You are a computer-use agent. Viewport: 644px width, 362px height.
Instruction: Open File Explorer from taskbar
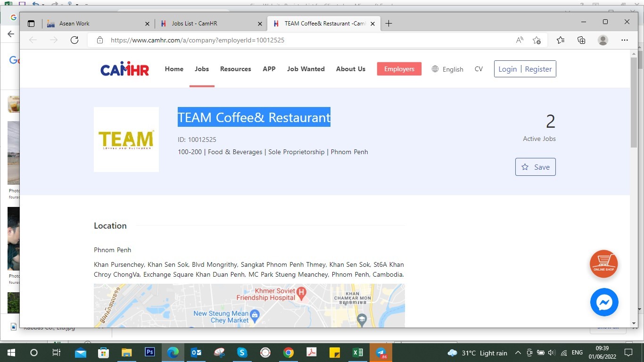[126, 353]
